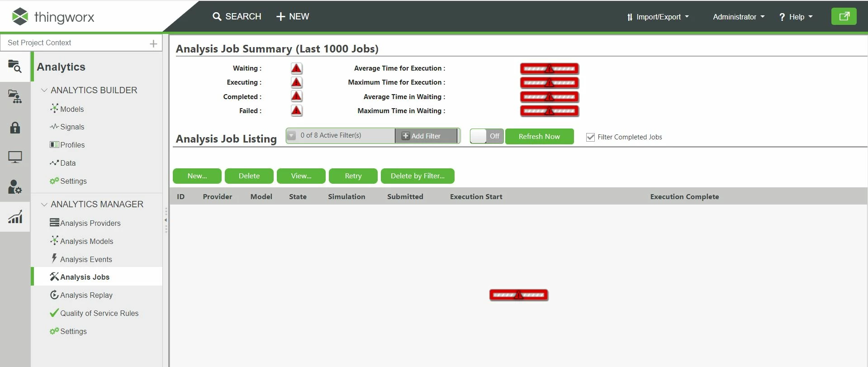Screen dimensions: 868x367
Task: Click the Data icon
Action: coord(54,163)
